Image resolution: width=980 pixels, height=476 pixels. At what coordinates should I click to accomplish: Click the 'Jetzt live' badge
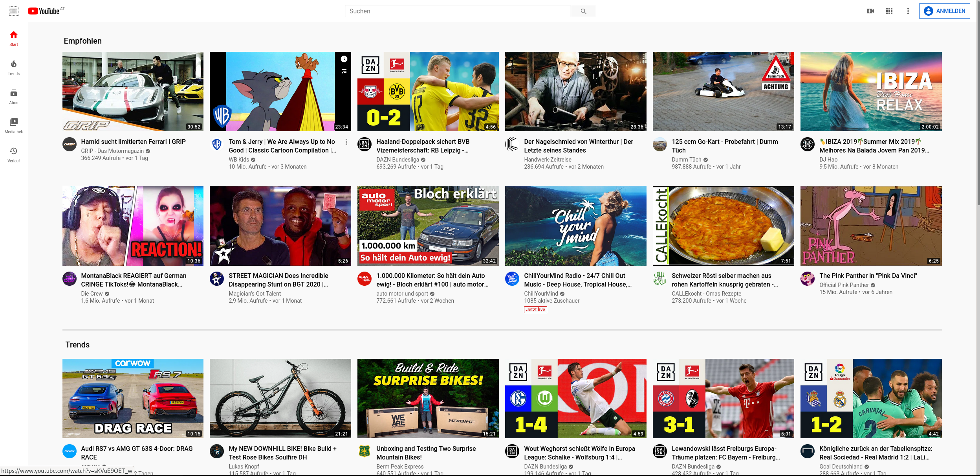click(535, 310)
